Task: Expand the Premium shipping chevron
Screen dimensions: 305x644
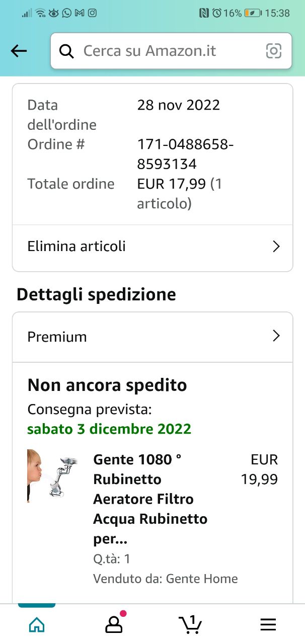Action: click(276, 336)
